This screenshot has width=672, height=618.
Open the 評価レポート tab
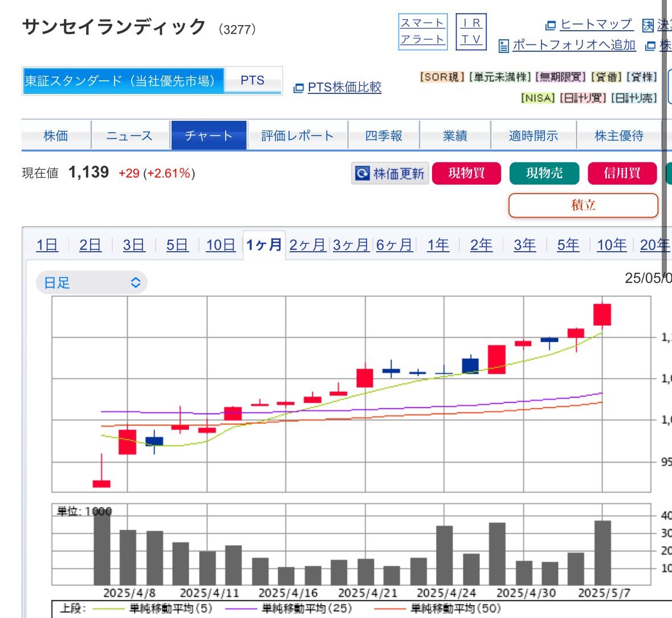298,136
